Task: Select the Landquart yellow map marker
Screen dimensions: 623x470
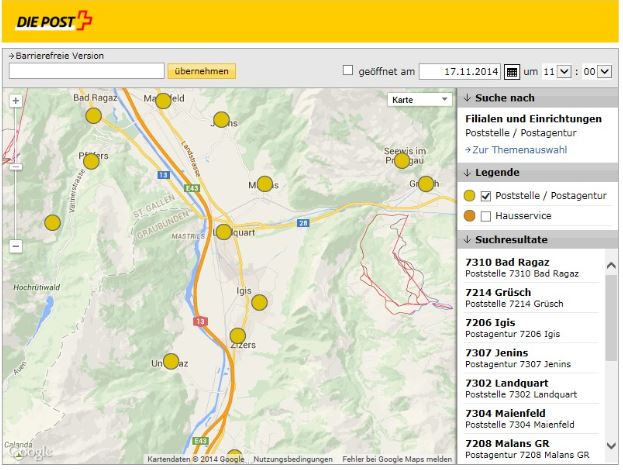Action: [223, 232]
